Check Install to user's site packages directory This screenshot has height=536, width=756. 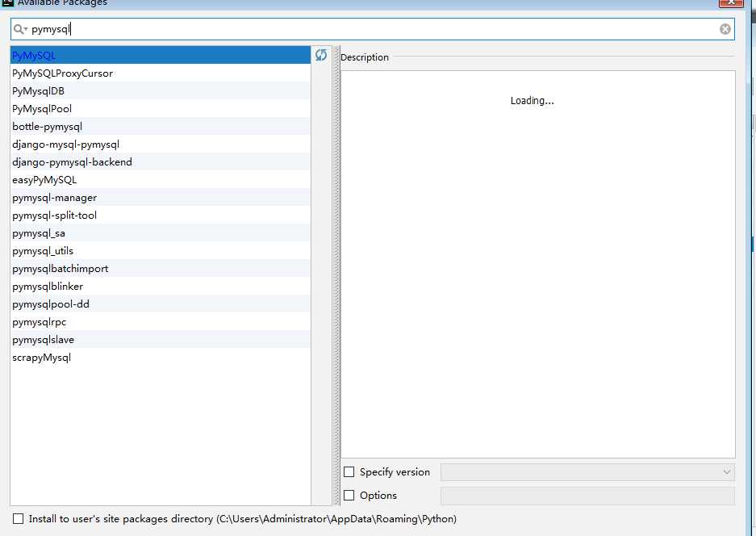[x=18, y=518]
